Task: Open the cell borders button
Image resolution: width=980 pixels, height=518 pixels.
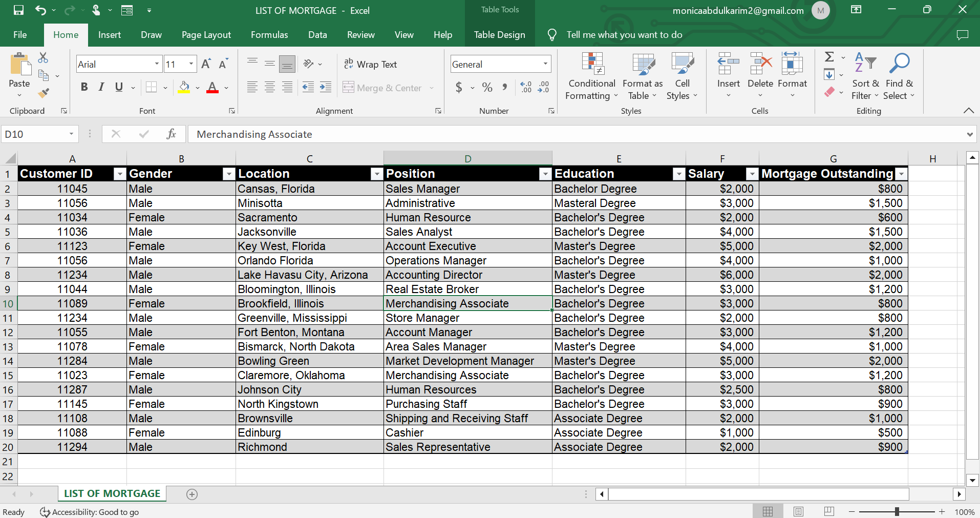Action: 151,87
